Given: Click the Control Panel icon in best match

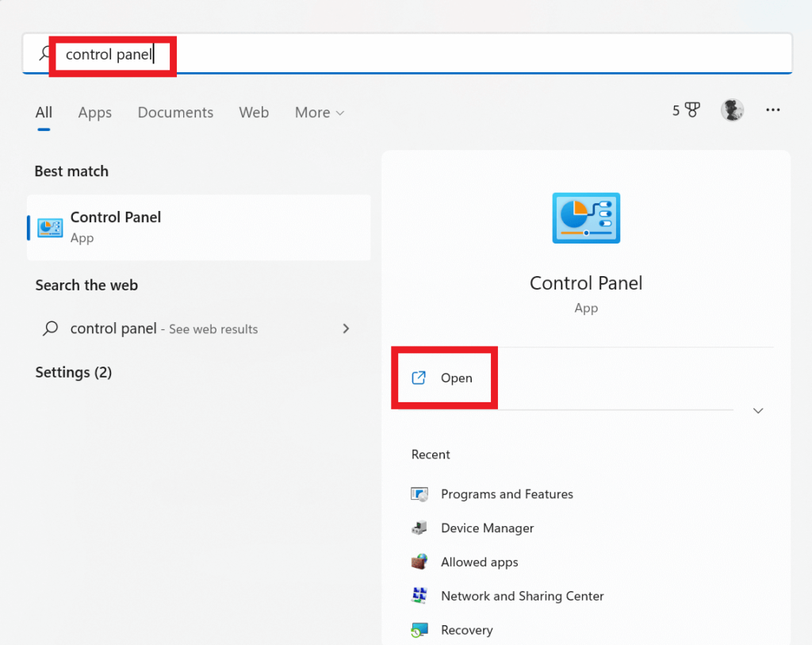Looking at the screenshot, I should 50,228.
